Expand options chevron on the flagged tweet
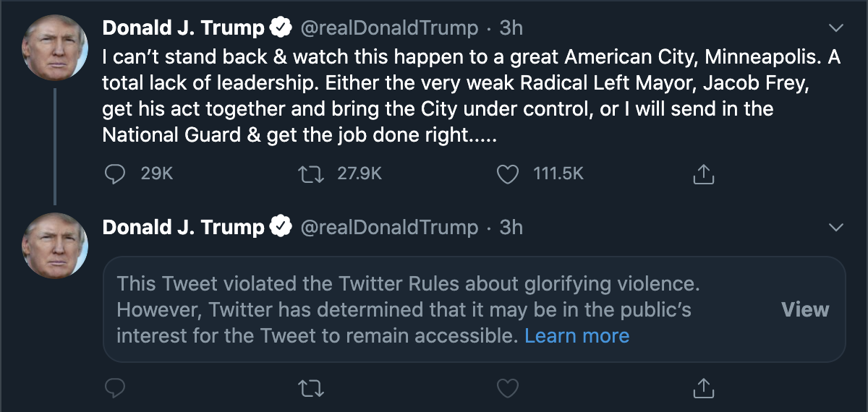868x412 pixels. tap(835, 228)
